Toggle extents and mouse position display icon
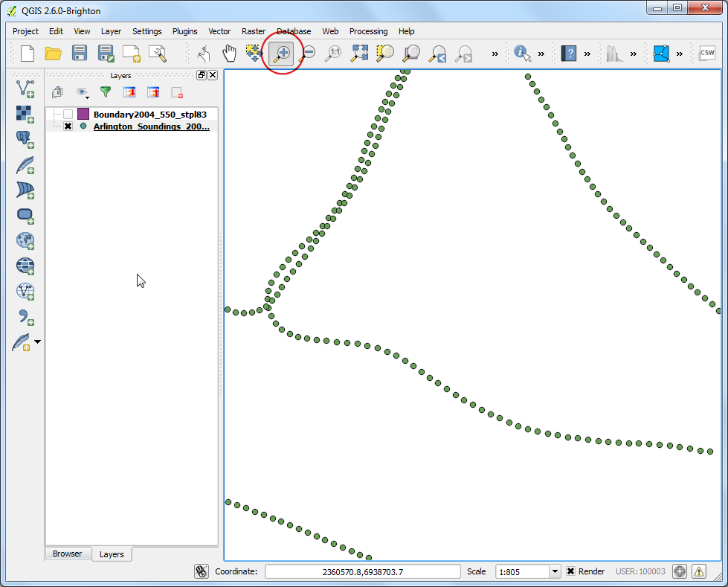Viewport: 728px width, 587px height. (202, 571)
